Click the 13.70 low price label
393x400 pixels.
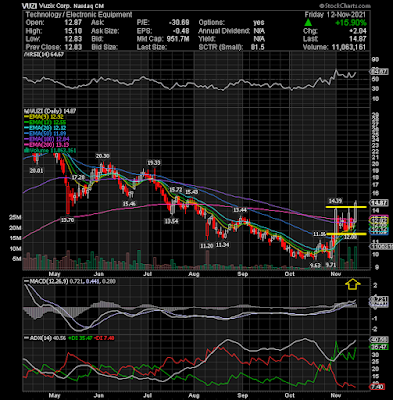coord(67,220)
